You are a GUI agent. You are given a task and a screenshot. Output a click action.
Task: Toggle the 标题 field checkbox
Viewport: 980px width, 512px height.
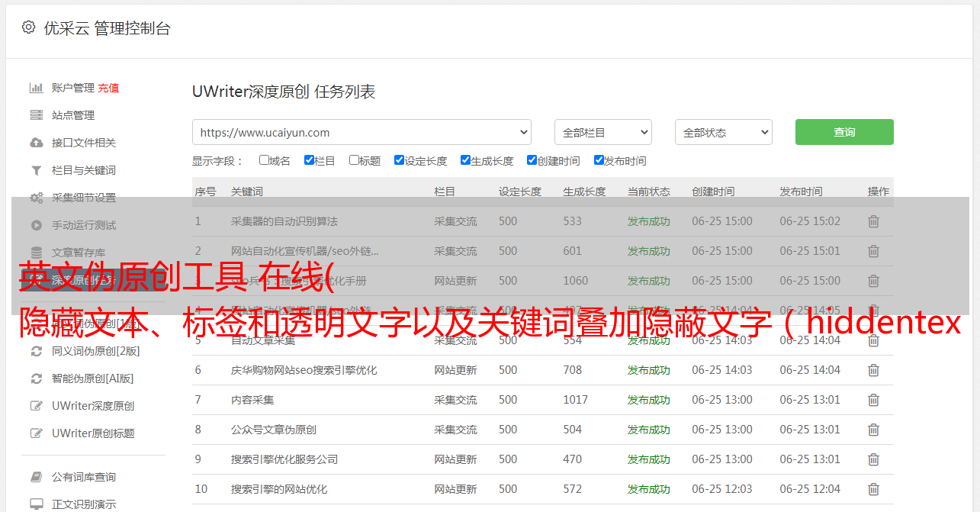point(354,160)
